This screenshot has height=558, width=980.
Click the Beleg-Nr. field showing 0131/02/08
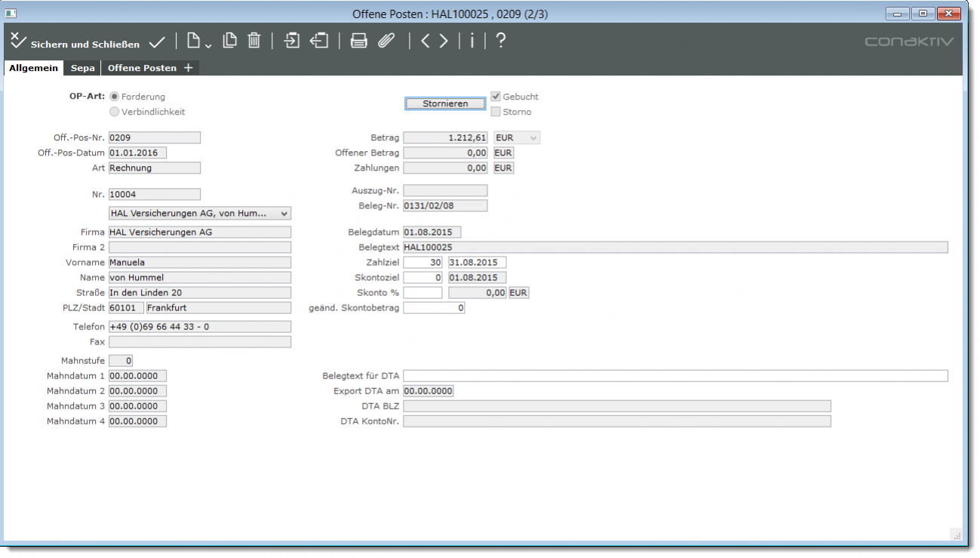pos(446,206)
